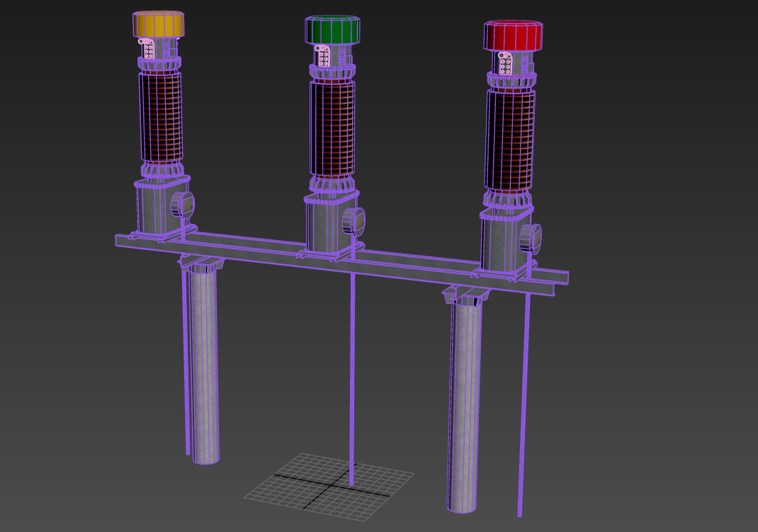The width and height of the screenshot is (758, 532).
Task: Select the left ribbed insulator column
Action: coord(160,117)
